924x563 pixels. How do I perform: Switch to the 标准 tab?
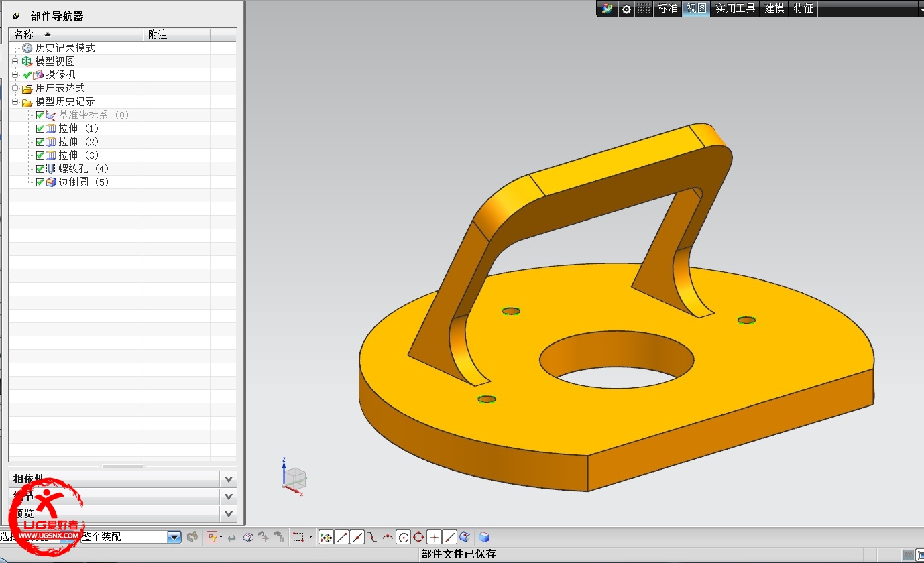click(x=668, y=9)
